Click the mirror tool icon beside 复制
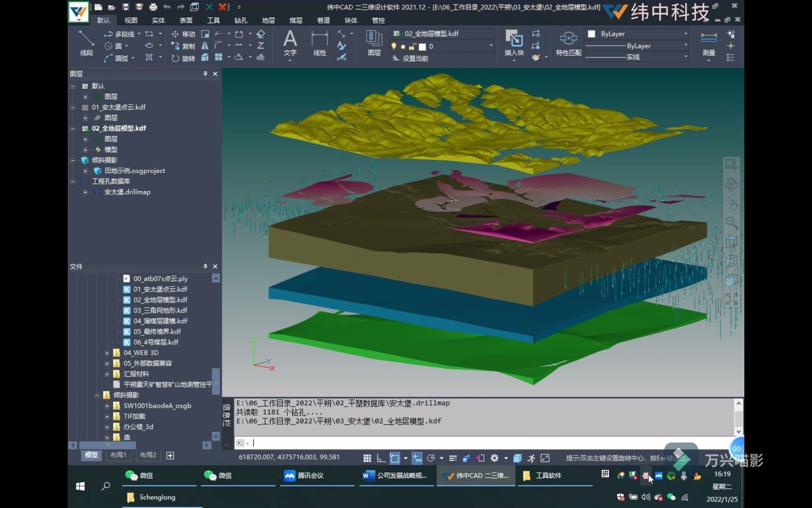812x508 pixels. (x=205, y=46)
